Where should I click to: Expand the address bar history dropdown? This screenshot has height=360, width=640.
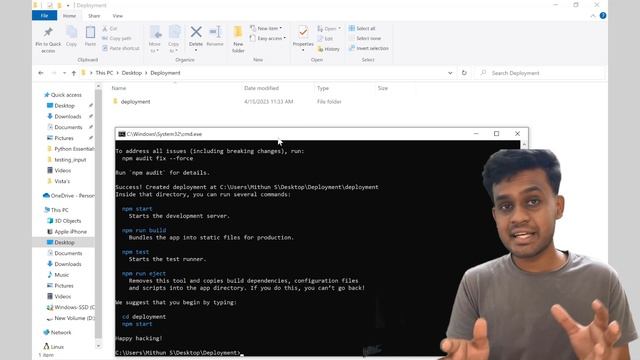click(x=450, y=73)
